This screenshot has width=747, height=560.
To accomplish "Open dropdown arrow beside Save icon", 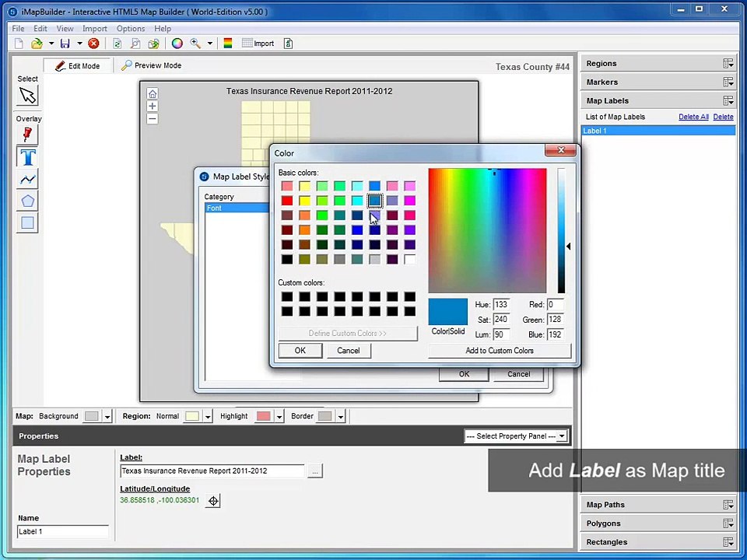I will coord(79,44).
